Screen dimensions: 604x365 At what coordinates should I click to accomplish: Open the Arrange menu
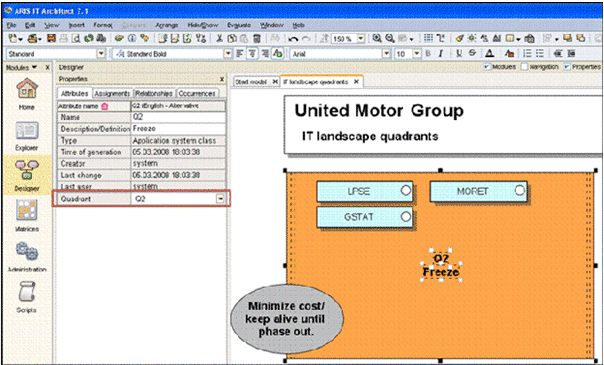point(166,25)
